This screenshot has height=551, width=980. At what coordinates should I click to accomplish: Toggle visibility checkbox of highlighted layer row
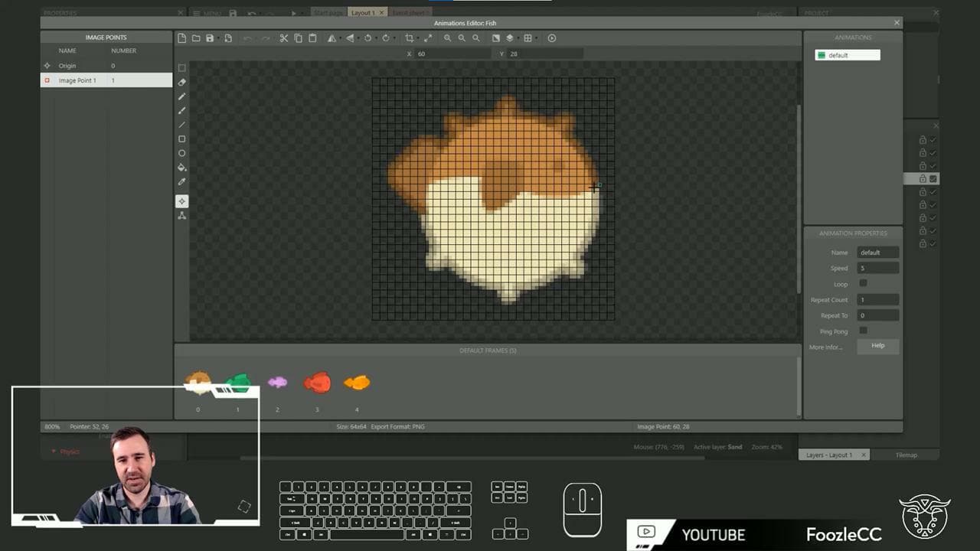(x=933, y=179)
